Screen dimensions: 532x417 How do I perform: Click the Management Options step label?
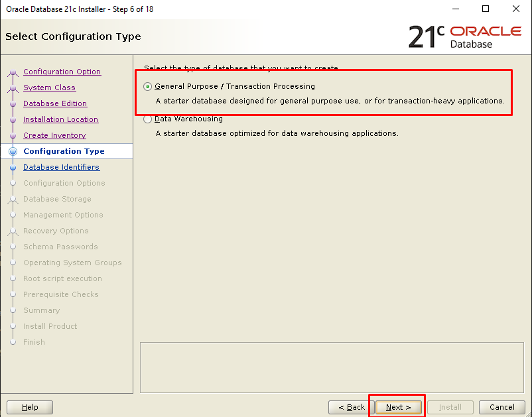tap(63, 215)
